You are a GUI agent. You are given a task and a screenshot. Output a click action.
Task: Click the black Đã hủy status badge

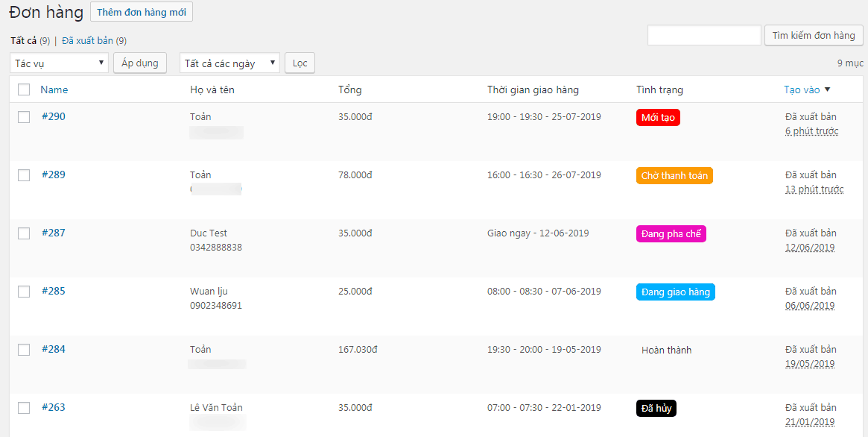pyautogui.click(x=656, y=409)
